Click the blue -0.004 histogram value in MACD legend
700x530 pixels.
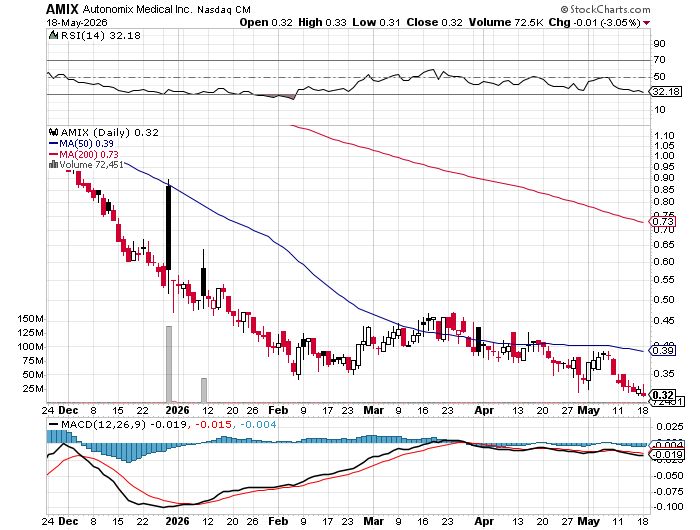click(x=258, y=424)
